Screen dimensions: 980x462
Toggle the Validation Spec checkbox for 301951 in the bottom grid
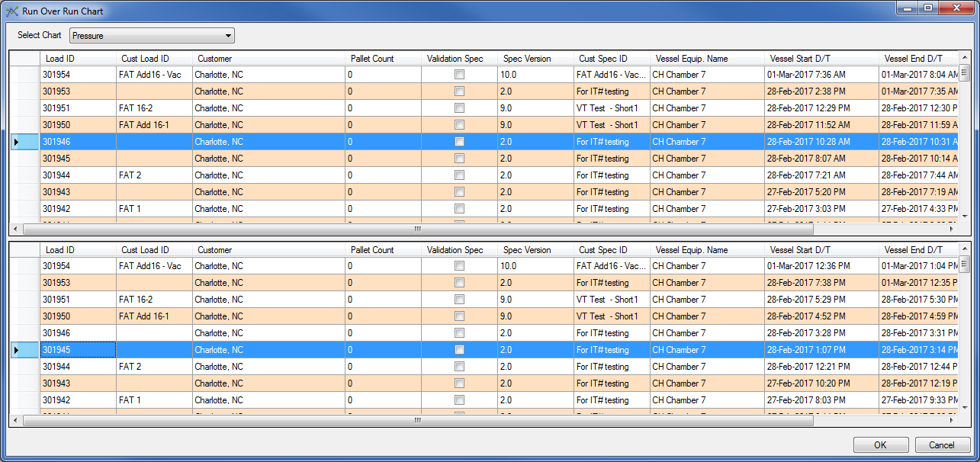coord(459,300)
